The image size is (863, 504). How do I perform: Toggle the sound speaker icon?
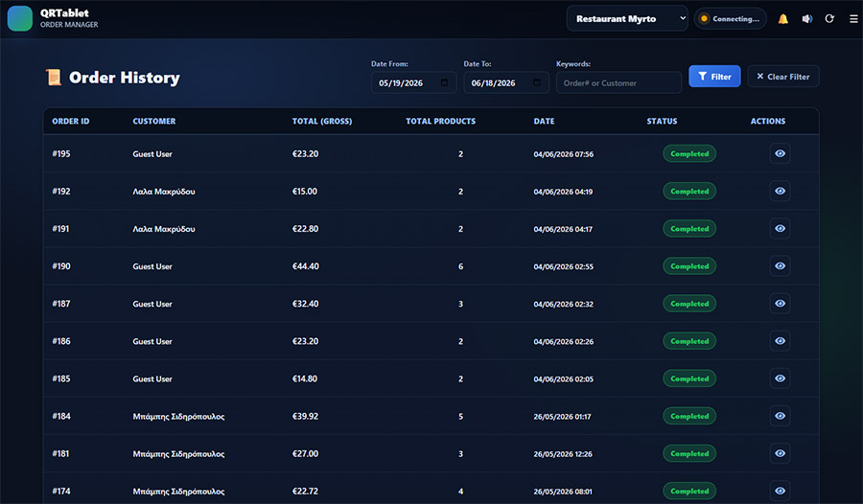point(806,19)
